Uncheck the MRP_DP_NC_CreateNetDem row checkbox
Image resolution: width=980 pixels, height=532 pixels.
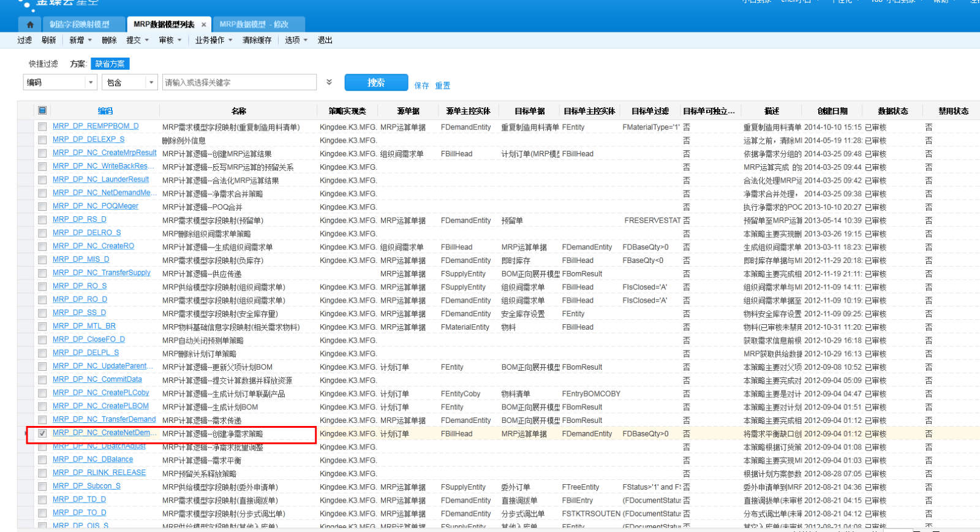coord(42,433)
